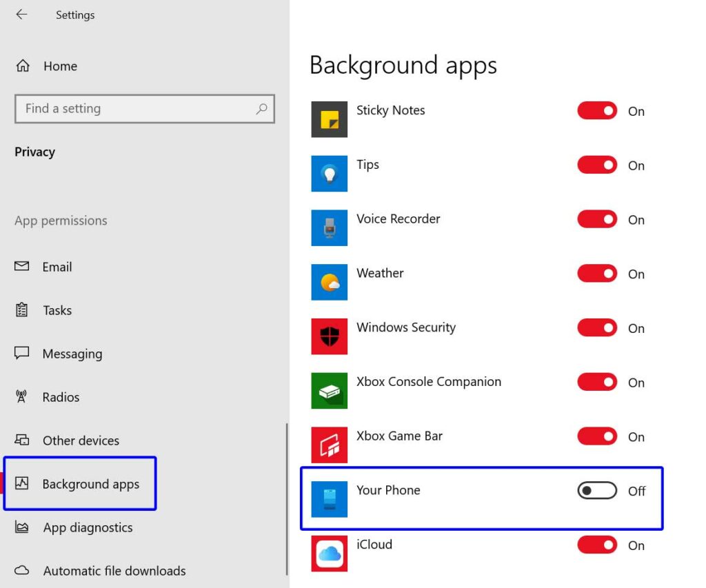
Task: Click the App permissions section label
Action: (x=61, y=221)
